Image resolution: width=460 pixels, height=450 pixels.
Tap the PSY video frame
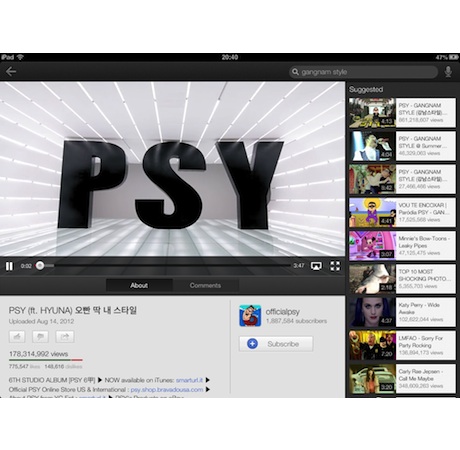172,169
